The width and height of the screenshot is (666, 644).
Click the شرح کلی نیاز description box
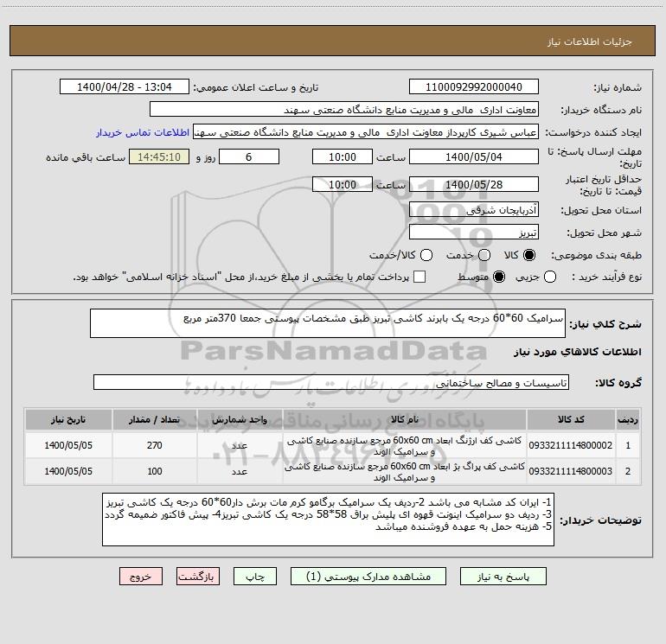pos(328,323)
